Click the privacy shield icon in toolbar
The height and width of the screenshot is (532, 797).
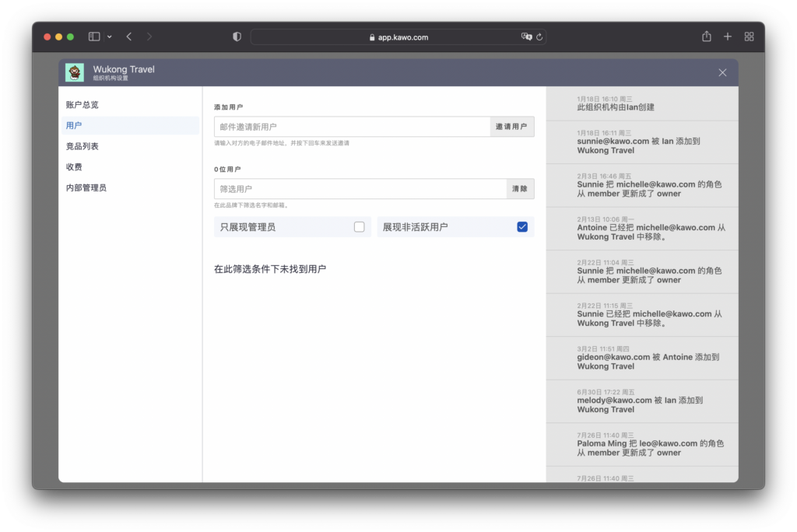pos(237,37)
